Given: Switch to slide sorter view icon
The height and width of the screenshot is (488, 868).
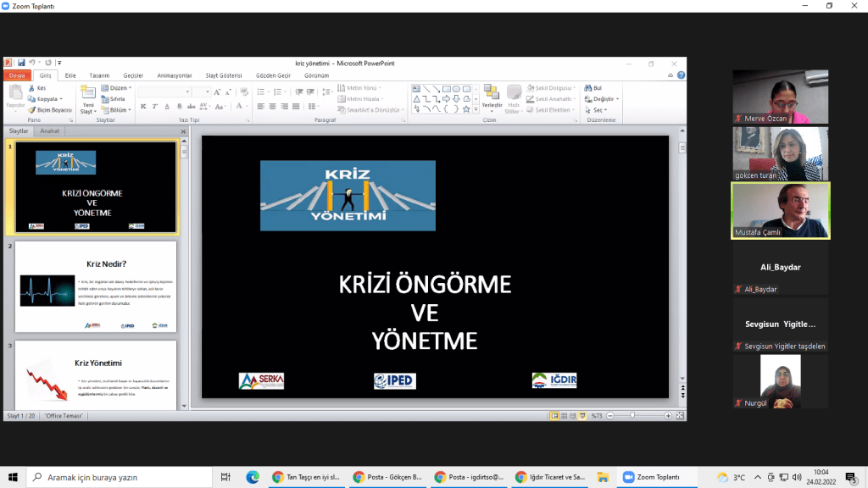Looking at the screenshot, I should point(564,416).
